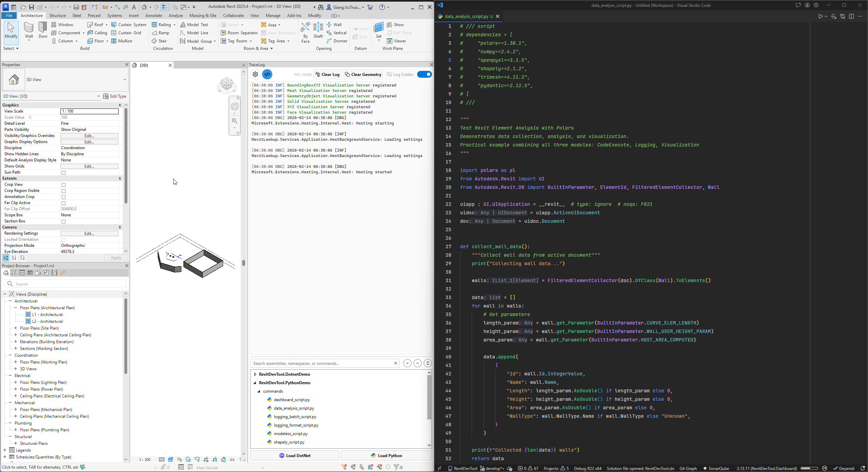
Task: Enable the Crop View checkbox
Action: (x=64, y=185)
